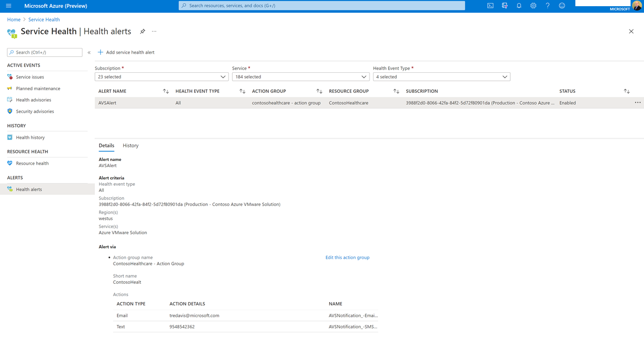
Task: Click Azure VMware Solution service value
Action: point(123,233)
